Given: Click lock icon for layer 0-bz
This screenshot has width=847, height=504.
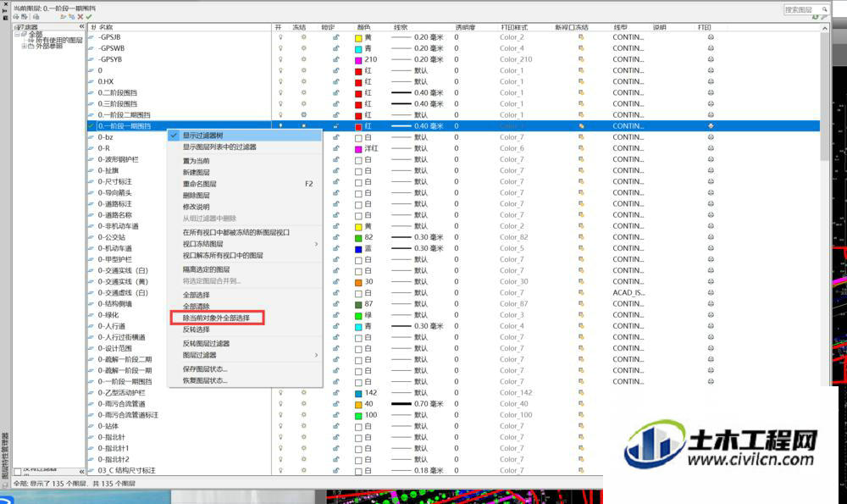Looking at the screenshot, I should (336, 137).
